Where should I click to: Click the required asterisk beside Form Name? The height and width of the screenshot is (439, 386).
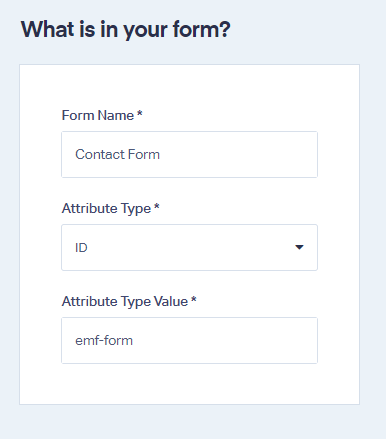140,113
